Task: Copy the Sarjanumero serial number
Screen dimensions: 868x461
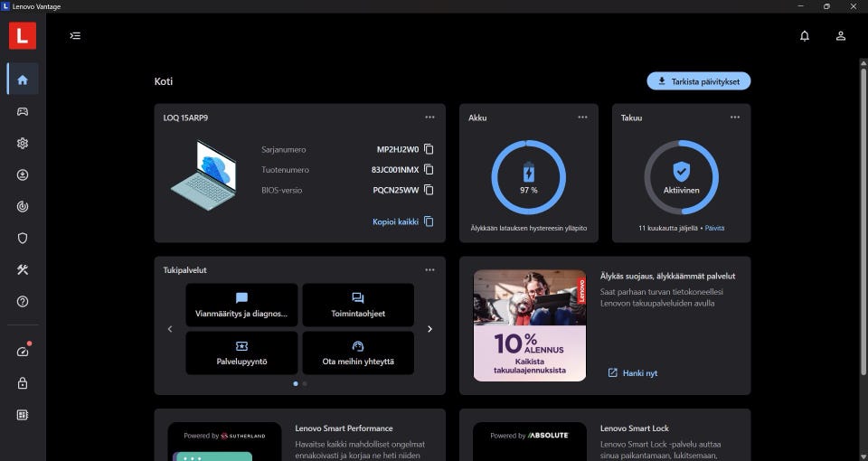Action: click(x=429, y=149)
